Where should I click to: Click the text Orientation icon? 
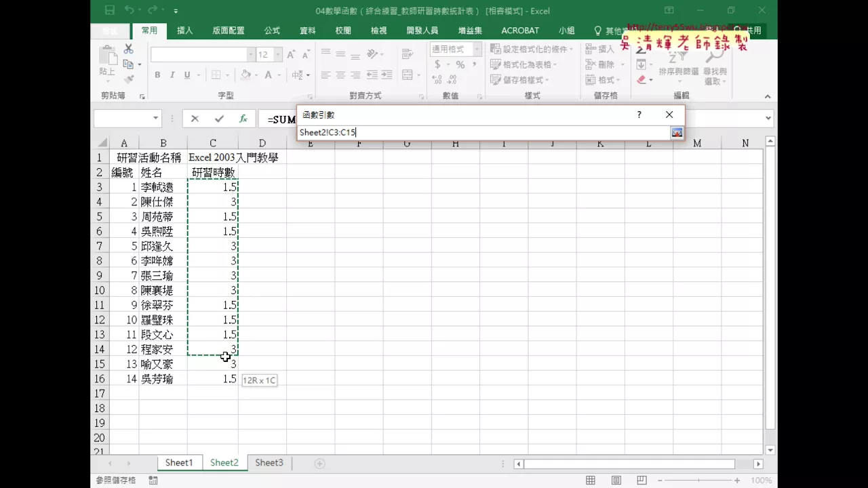pyautogui.click(x=372, y=54)
